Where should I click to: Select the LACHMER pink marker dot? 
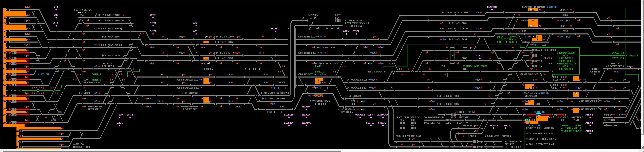(493, 128)
